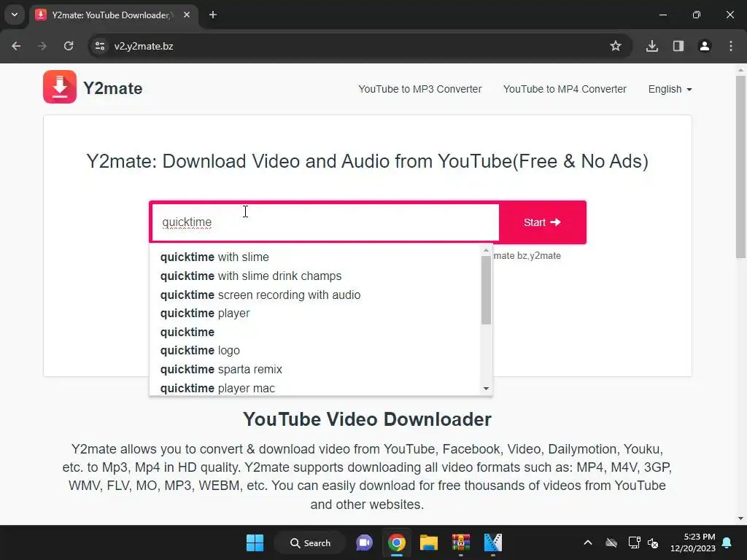The width and height of the screenshot is (747, 560).
Task: Click the search field containing quicktime
Action: pos(325,222)
